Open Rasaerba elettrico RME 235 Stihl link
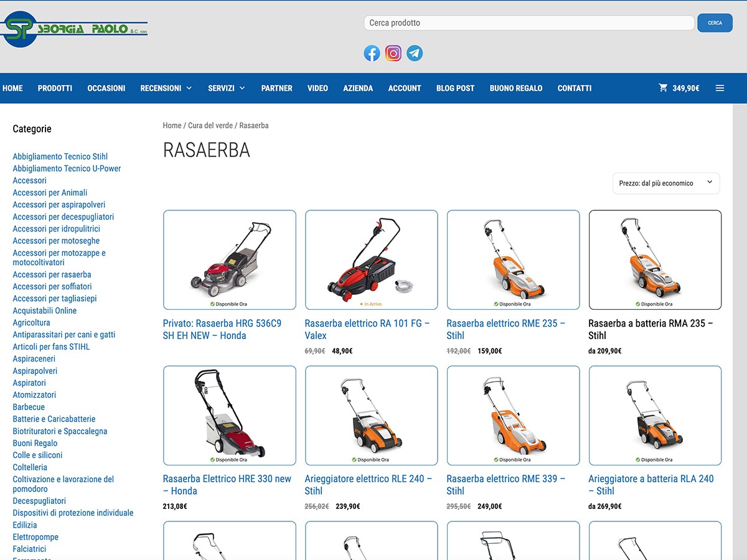The width and height of the screenshot is (747, 560). (506, 330)
